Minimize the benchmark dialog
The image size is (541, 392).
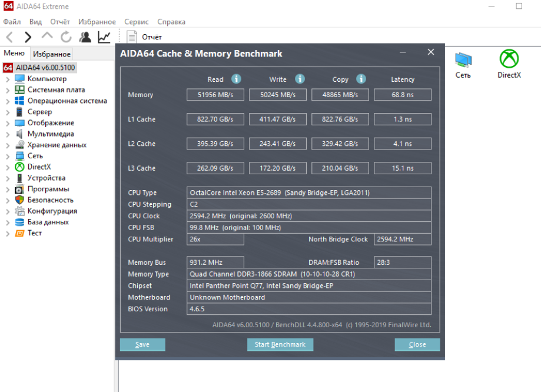coord(403,52)
